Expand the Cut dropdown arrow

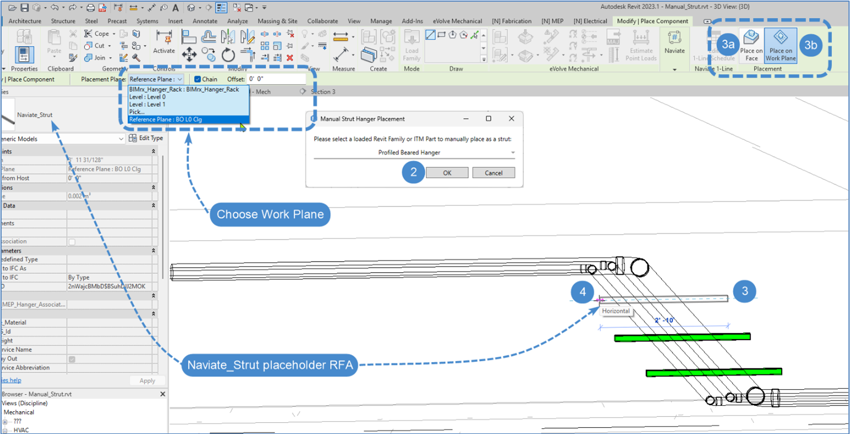pyautogui.click(x=109, y=46)
